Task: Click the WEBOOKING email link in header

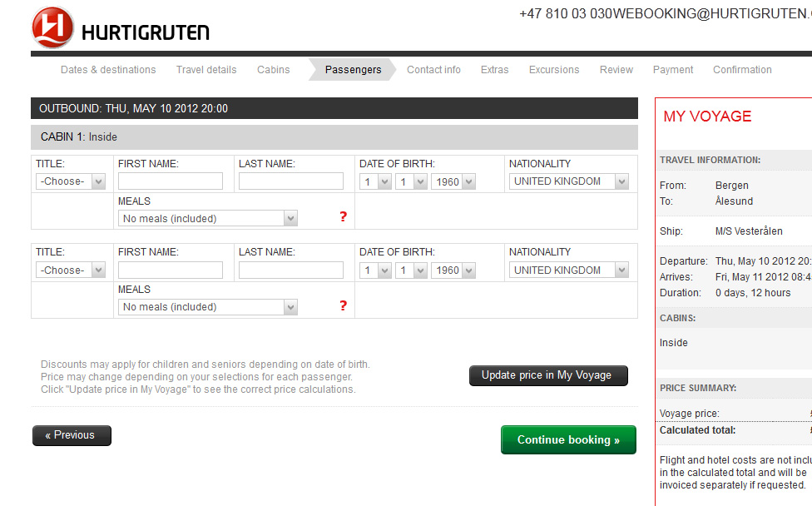Action: coord(712,13)
